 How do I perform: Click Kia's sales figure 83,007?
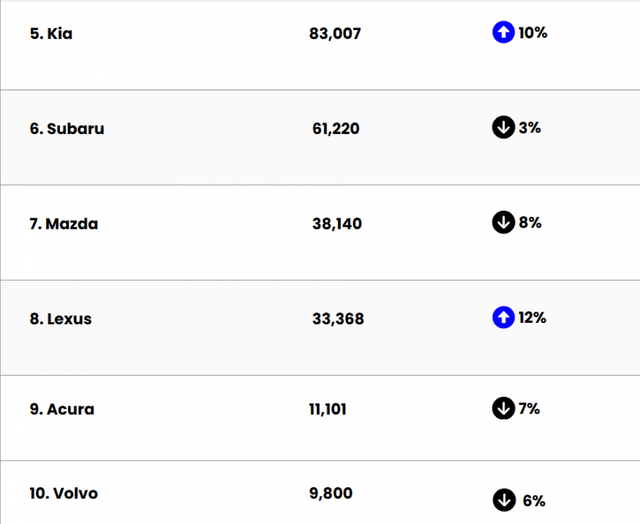pos(335,33)
